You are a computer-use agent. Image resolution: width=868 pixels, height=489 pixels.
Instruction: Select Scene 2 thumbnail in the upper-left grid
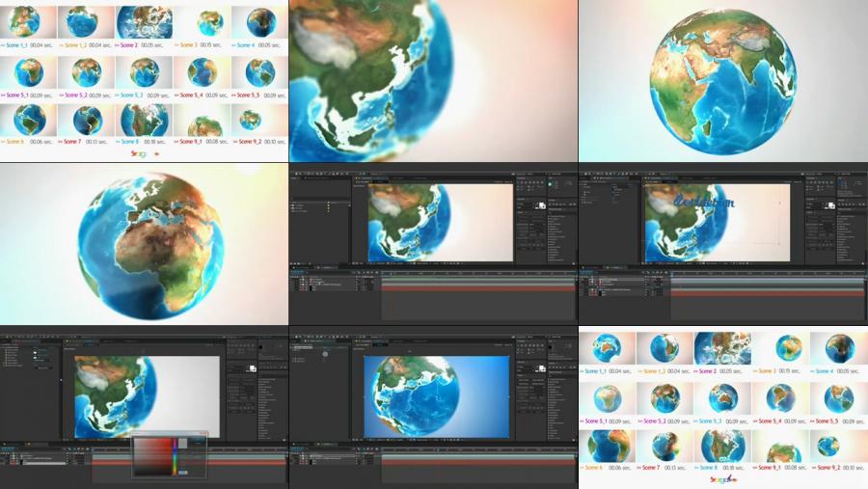point(144,22)
